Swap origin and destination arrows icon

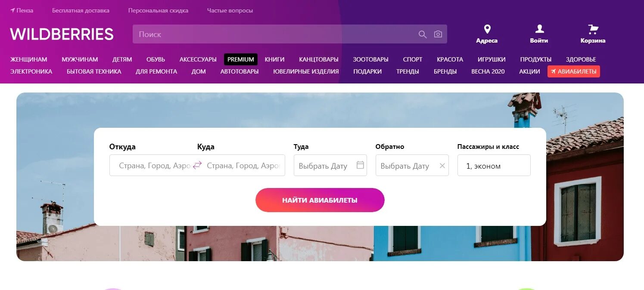click(x=197, y=165)
